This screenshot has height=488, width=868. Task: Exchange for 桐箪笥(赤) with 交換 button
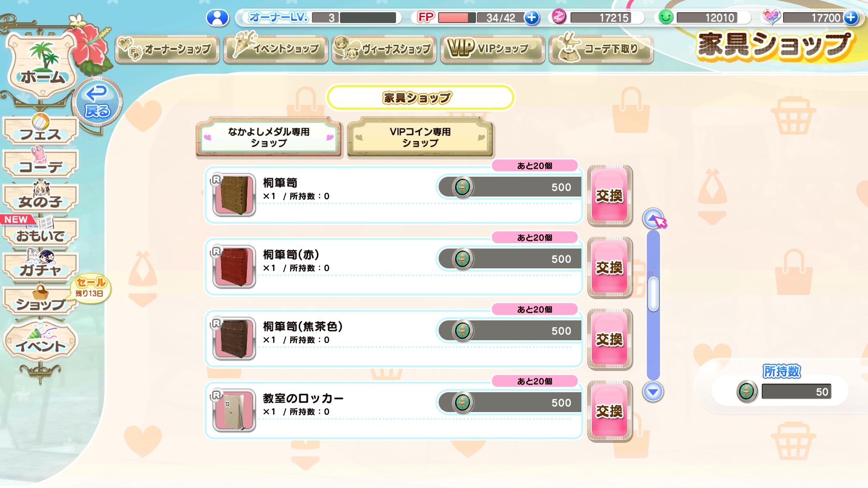click(x=610, y=267)
